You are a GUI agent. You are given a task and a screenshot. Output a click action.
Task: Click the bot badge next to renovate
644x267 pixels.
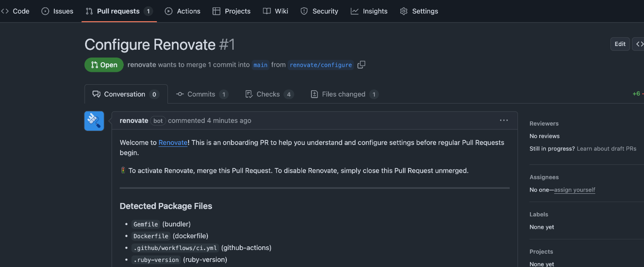pyautogui.click(x=158, y=121)
